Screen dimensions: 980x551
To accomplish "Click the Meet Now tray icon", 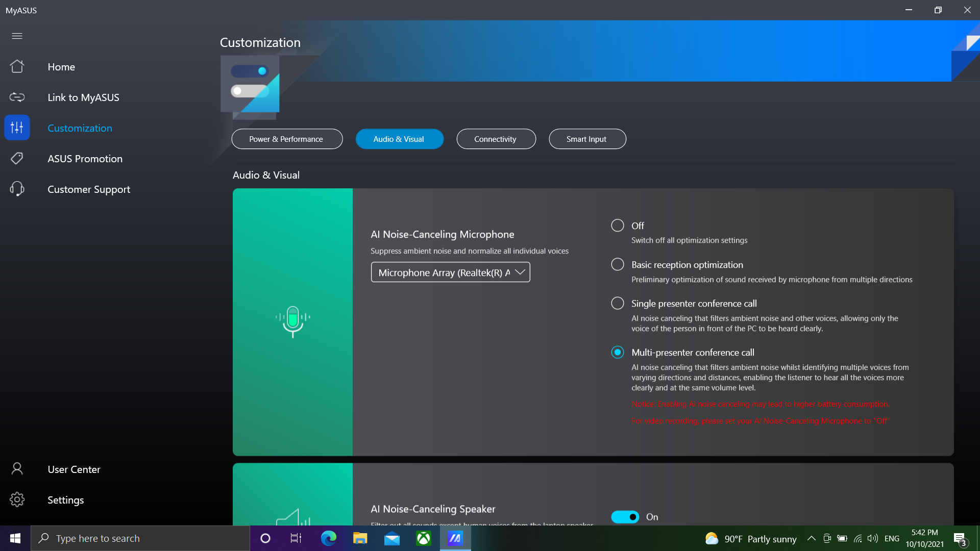I will pyautogui.click(x=827, y=538).
